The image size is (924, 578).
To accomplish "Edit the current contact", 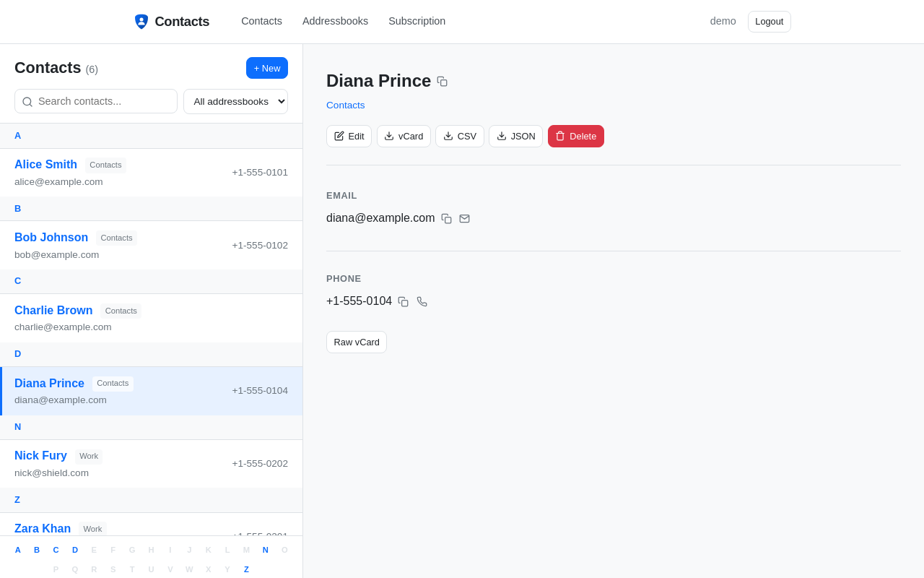I will pos(349,137).
